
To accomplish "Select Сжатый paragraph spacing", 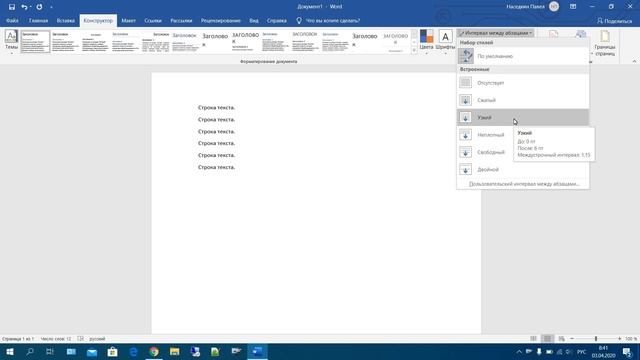I will (x=522, y=100).
